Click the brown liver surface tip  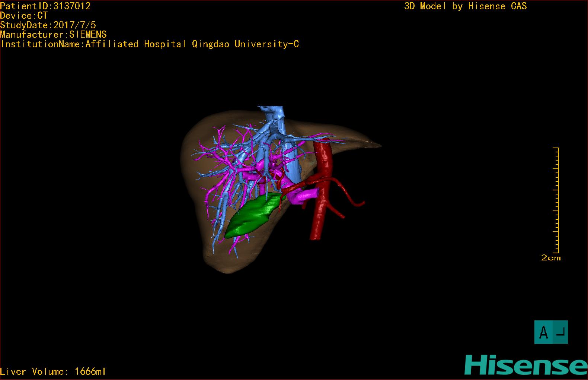pos(374,144)
